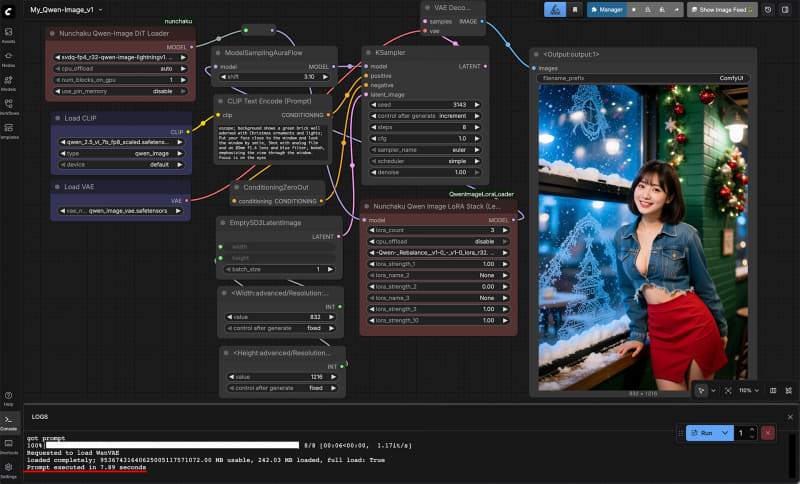Collapse the EmptySD3LatentImage node dot
The image size is (800, 484).
223,223
